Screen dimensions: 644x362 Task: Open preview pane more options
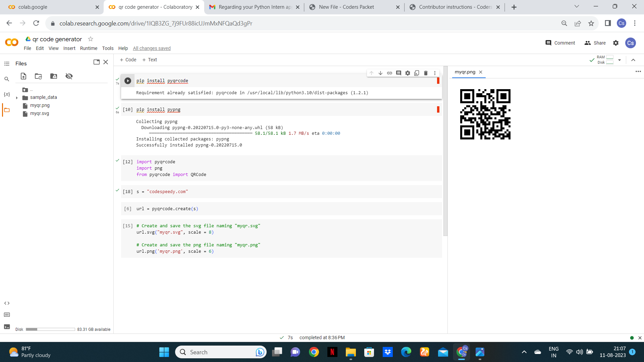(x=638, y=71)
